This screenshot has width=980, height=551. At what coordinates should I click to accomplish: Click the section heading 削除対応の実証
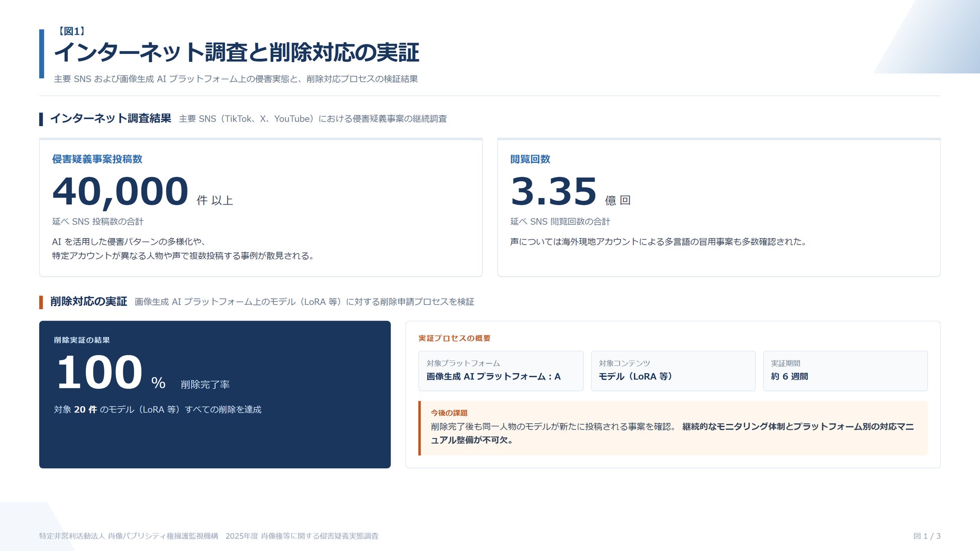coord(88,301)
